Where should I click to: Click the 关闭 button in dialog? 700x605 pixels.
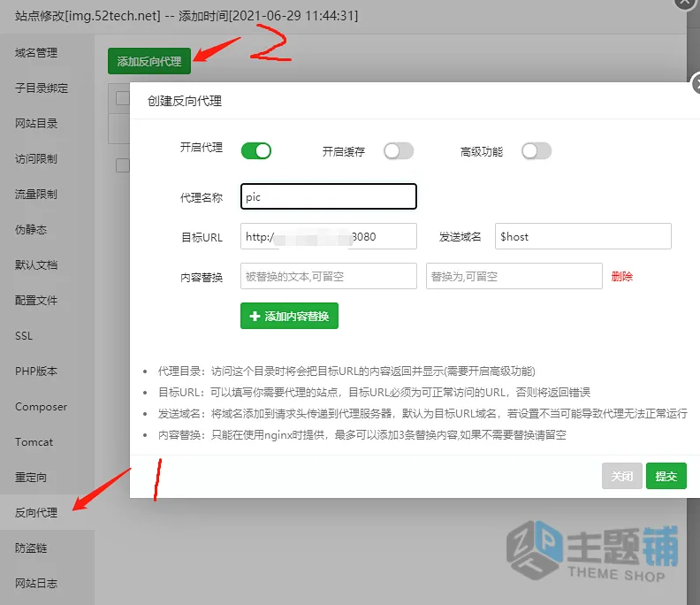tap(622, 476)
